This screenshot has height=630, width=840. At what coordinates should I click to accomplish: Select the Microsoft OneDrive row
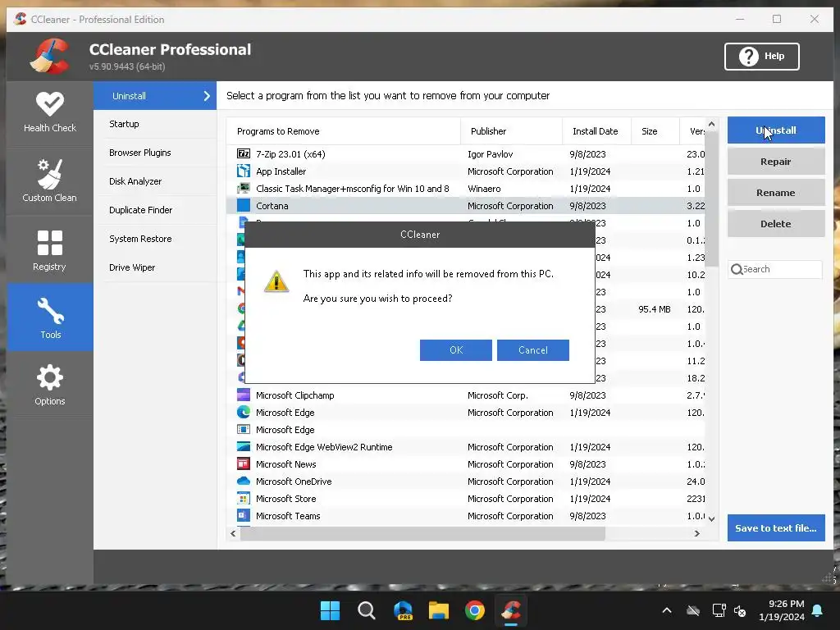click(x=466, y=481)
